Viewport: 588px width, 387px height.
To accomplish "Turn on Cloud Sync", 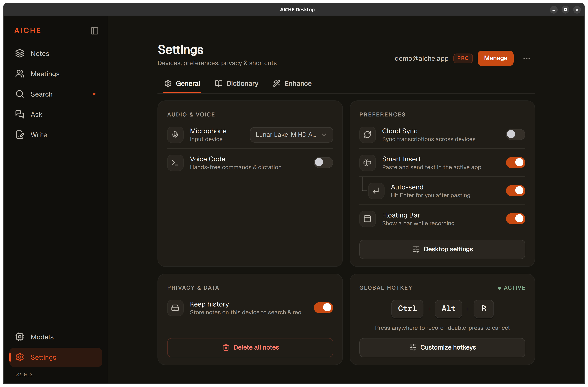I will (x=515, y=134).
